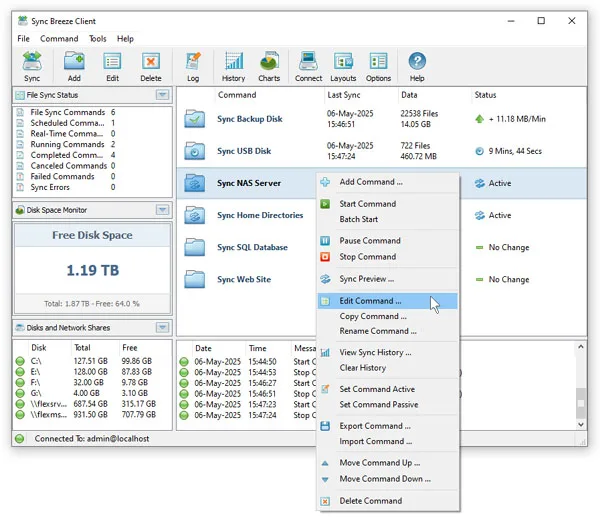The image size is (600, 517).
Task: Click the Help question mark icon
Action: click(x=417, y=61)
